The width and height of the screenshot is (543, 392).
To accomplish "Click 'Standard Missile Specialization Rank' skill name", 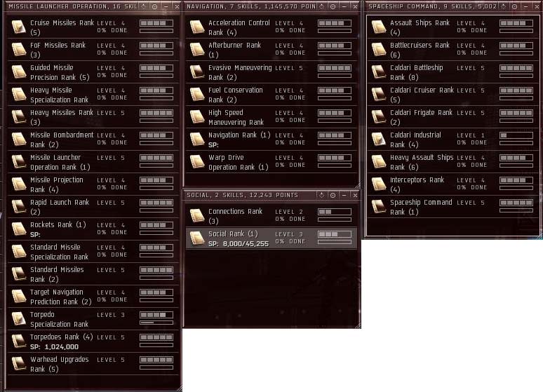I will tap(59, 252).
